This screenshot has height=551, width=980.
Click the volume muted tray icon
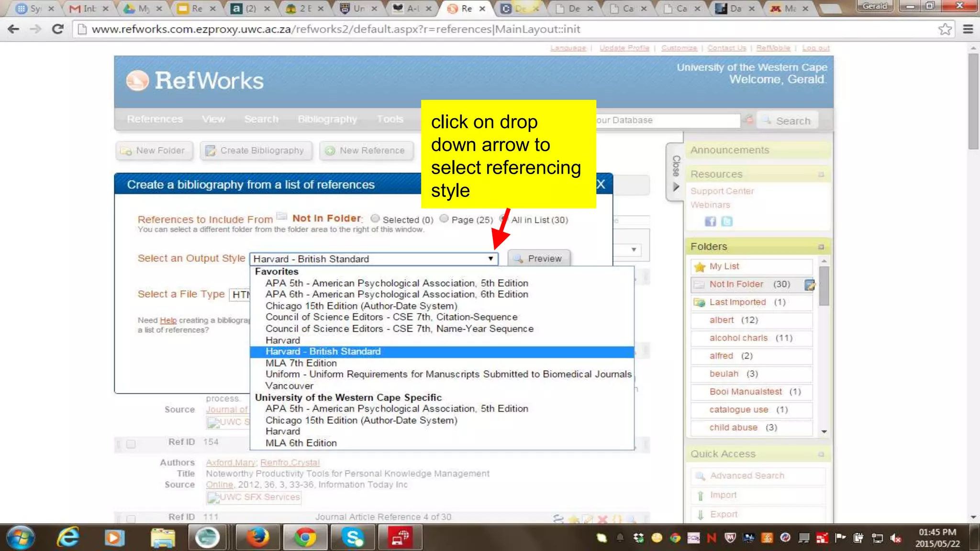click(x=895, y=539)
